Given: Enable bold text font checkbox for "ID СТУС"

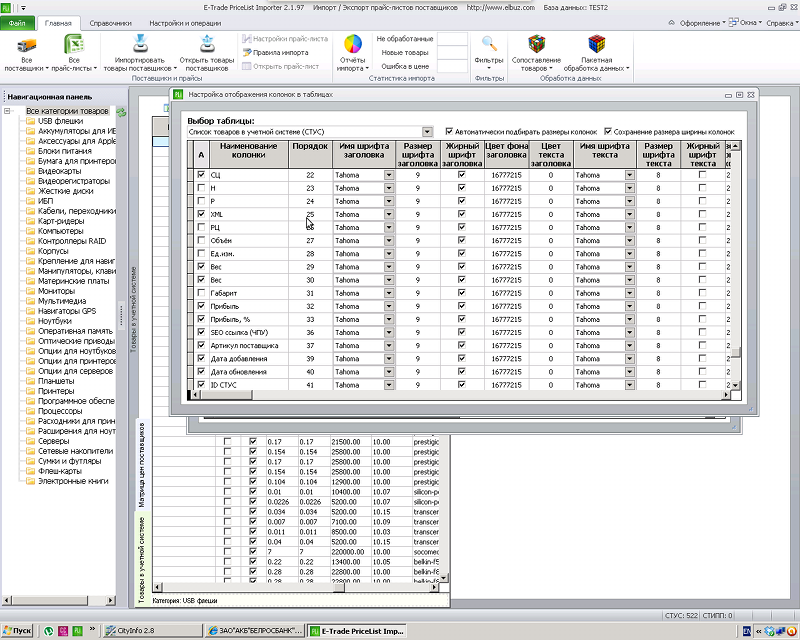Looking at the screenshot, I should [x=703, y=384].
